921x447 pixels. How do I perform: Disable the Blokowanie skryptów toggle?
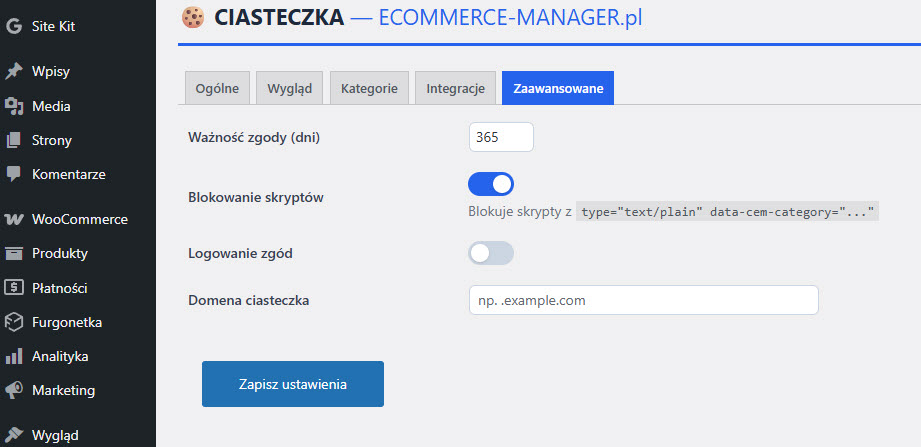tap(491, 184)
